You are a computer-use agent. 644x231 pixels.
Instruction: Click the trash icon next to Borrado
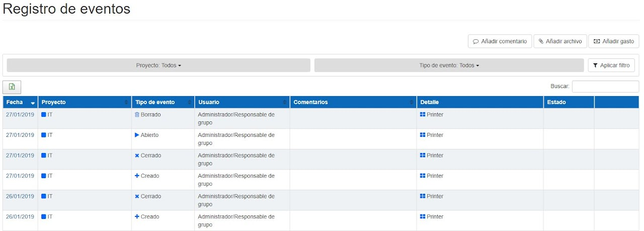137,115
